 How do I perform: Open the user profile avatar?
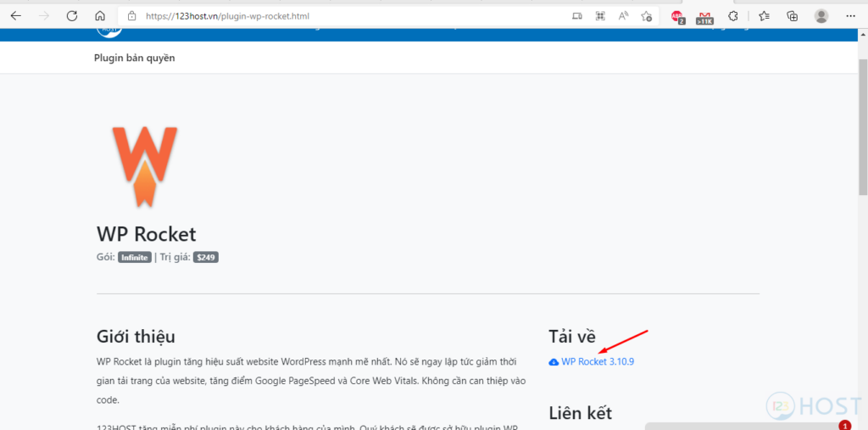pos(821,16)
